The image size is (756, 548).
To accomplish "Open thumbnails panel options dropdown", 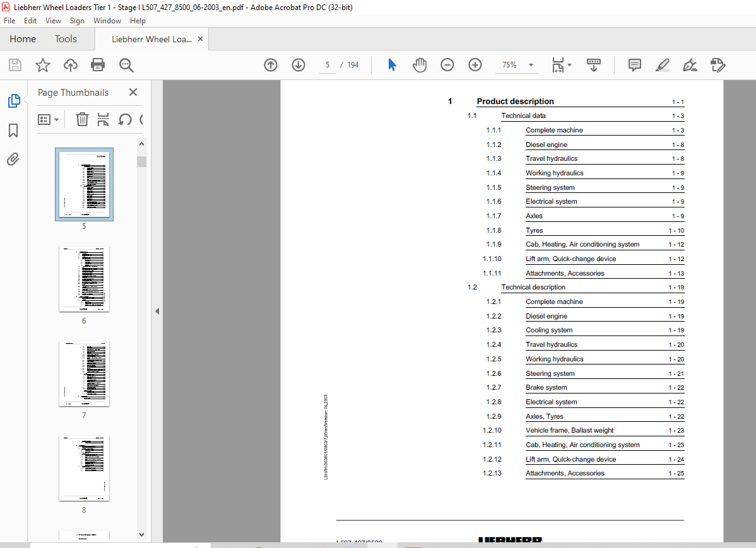I will coord(48,119).
